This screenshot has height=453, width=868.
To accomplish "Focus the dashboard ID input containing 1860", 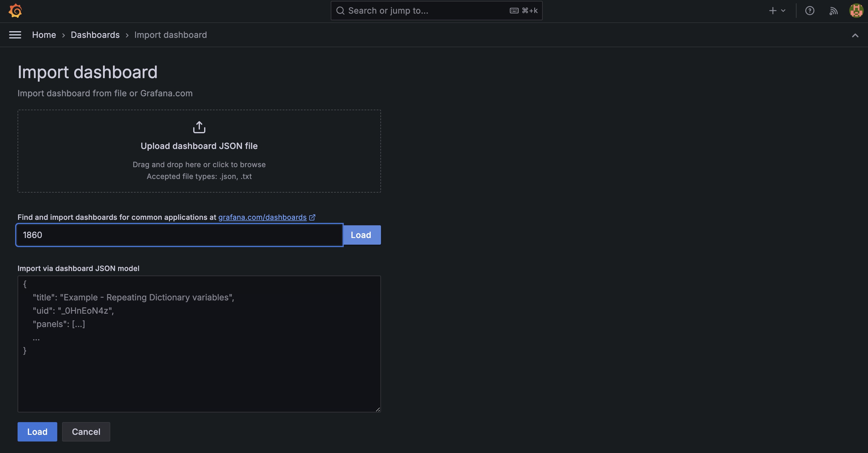I will coord(179,235).
